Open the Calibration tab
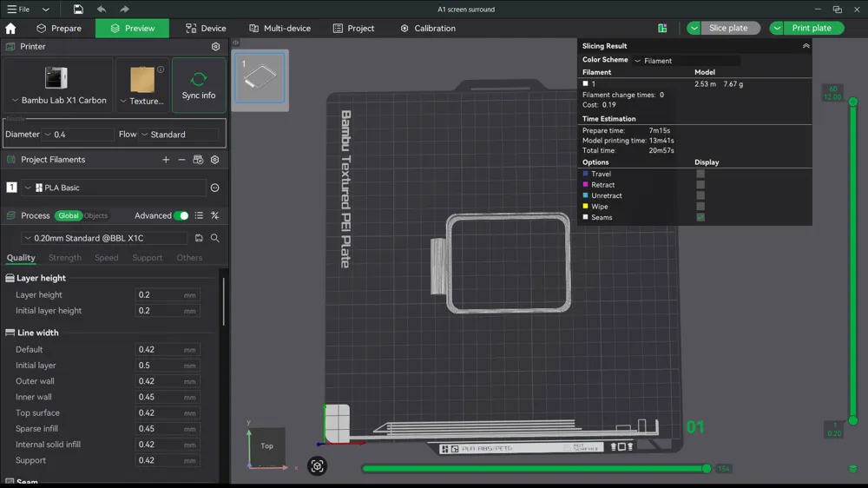Viewport: 868px width, 488px height. (428, 29)
